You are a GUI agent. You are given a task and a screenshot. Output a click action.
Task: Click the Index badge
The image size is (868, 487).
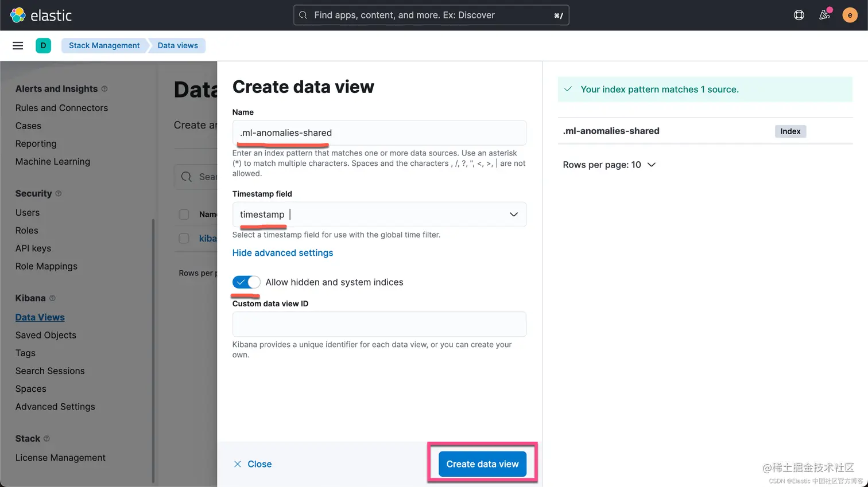pyautogui.click(x=790, y=131)
